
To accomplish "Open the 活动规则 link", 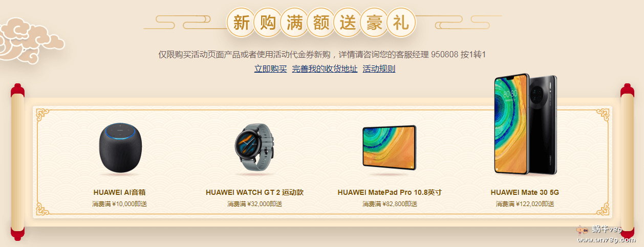I will point(379,69).
